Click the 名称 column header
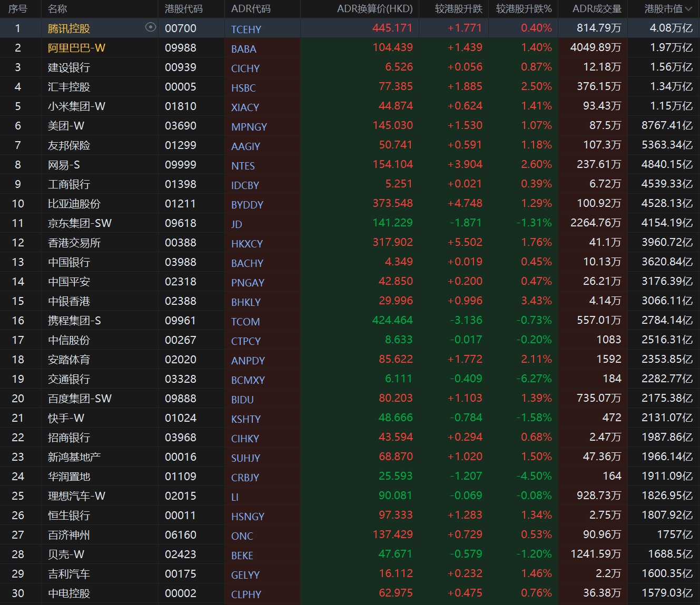This screenshot has width=700, height=605. coord(57,9)
